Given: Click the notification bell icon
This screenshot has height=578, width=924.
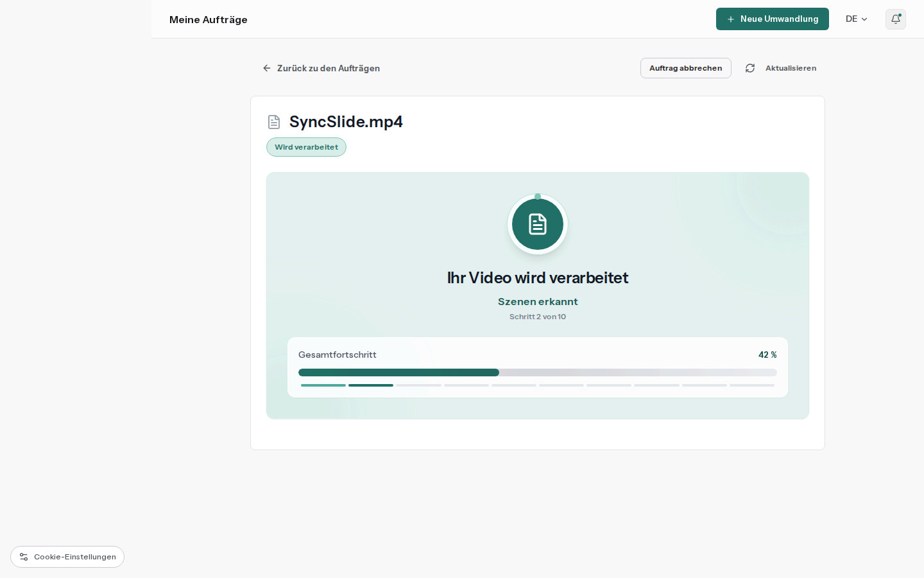Looking at the screenshot, I should click(896, 19).
